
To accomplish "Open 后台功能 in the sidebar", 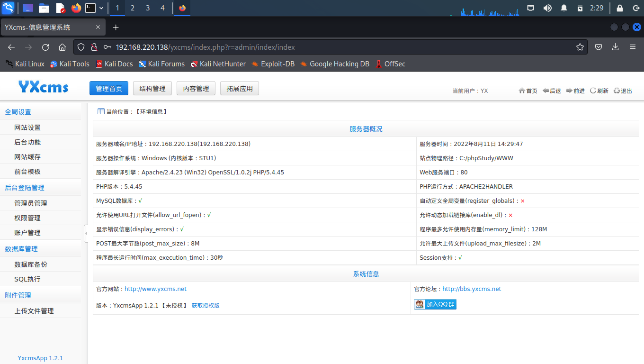I will (x=40, y=142).
